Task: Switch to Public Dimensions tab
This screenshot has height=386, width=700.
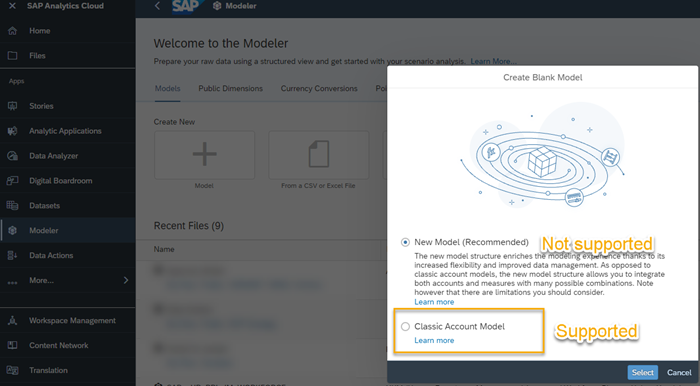Action: click(230, 88)
